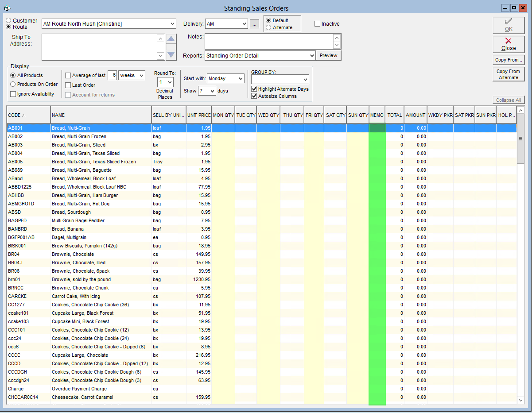This screenshot has width=532, height=413.
Task: Uncheck Autosize Columns
Action: pyautogui.click(x=254, y=96)
